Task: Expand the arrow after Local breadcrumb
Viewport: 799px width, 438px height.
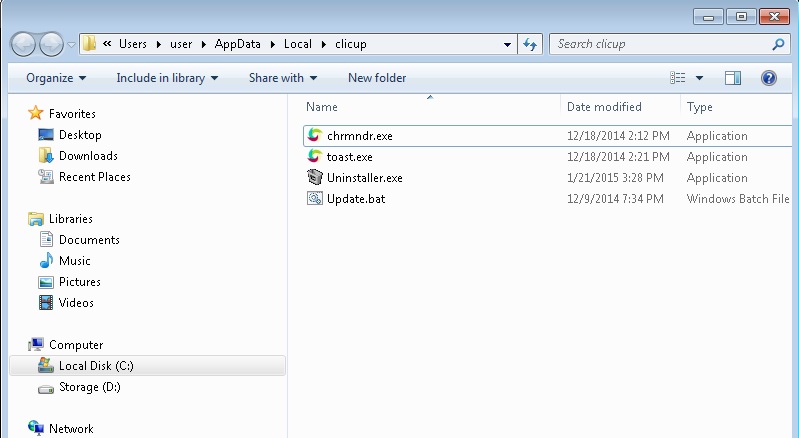Action: 324,44
